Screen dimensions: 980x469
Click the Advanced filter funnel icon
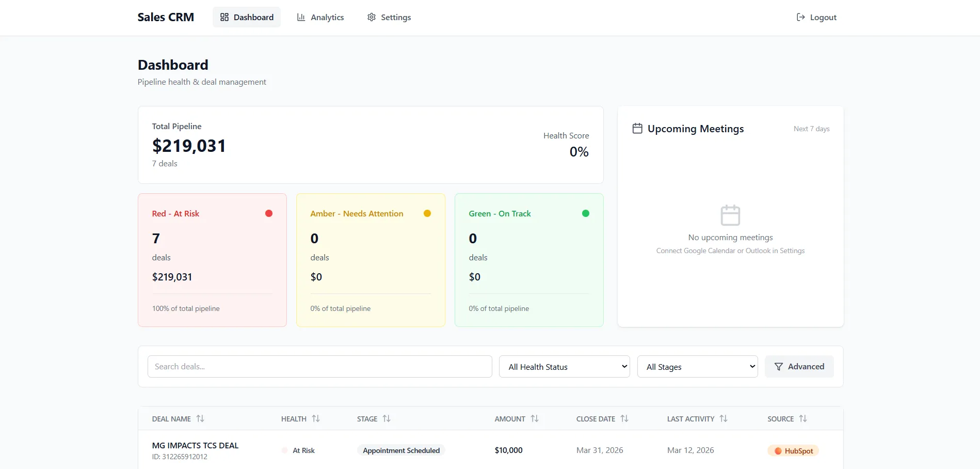(779, 367)
